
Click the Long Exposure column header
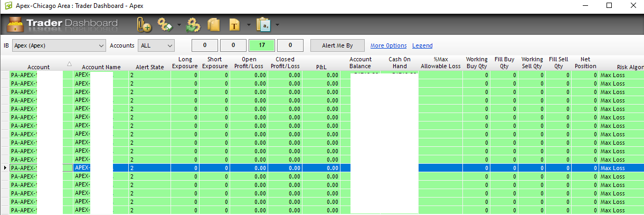click(185, 63)
